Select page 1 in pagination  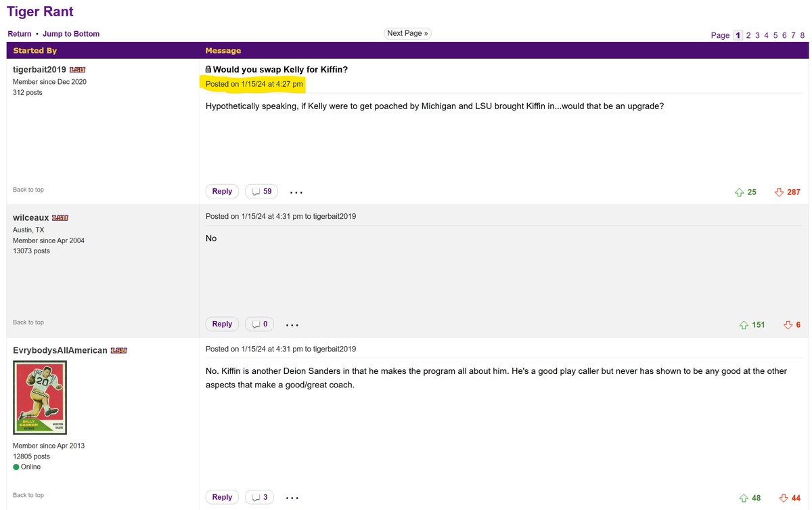point(738,35)
